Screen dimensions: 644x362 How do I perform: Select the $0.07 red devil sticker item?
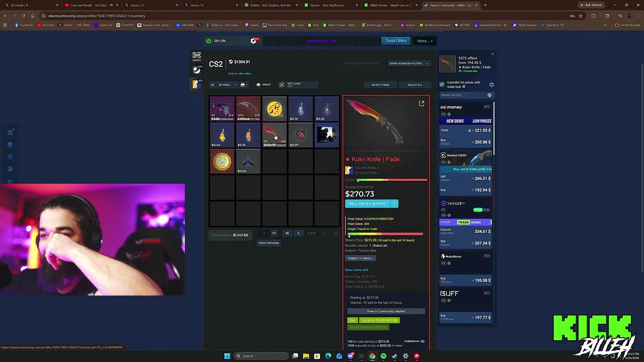pyautogui.click(x=300, y=135)
